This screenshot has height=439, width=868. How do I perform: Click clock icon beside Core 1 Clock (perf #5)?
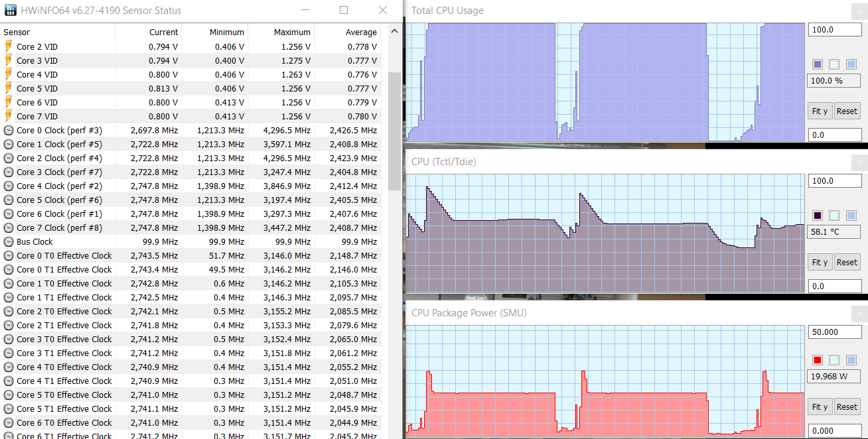pyautogui.click(x=9, y=144)
